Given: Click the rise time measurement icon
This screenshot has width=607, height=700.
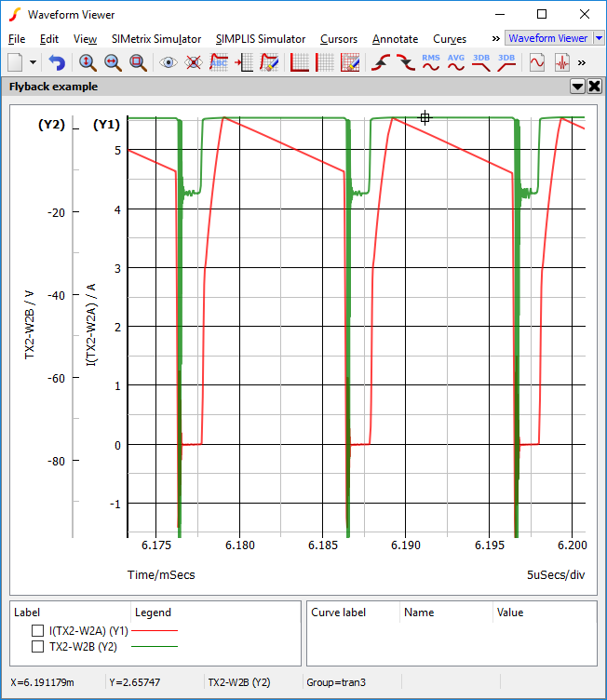Looking at the screenshot, I should coord(380,62).
